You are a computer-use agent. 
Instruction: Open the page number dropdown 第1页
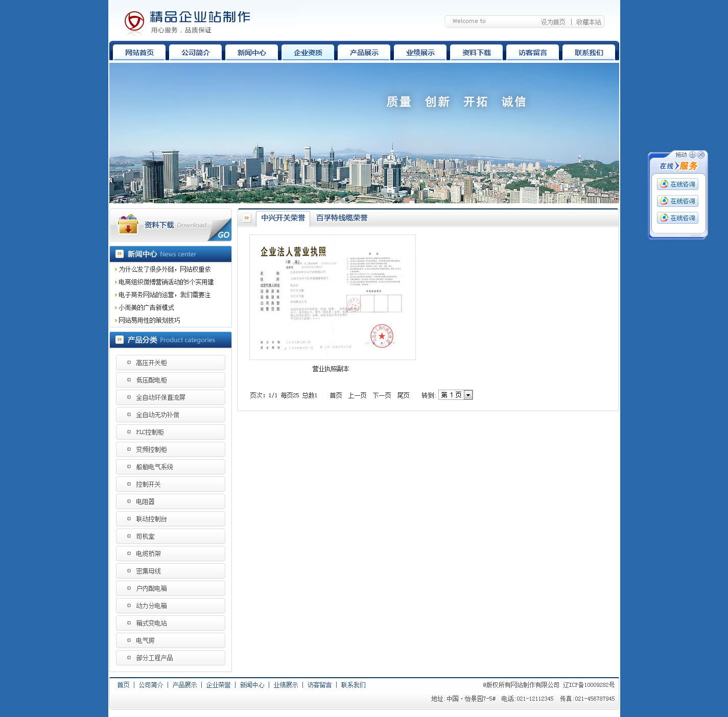[x=468, y=395]
